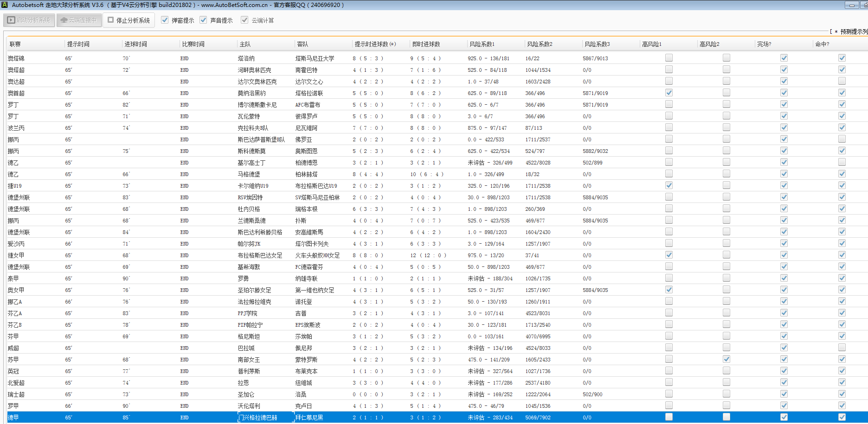Uncheck 高风险2 for the 南部女王 row
The height and width of the screenshot is (424, 868).
click(726, 359)
